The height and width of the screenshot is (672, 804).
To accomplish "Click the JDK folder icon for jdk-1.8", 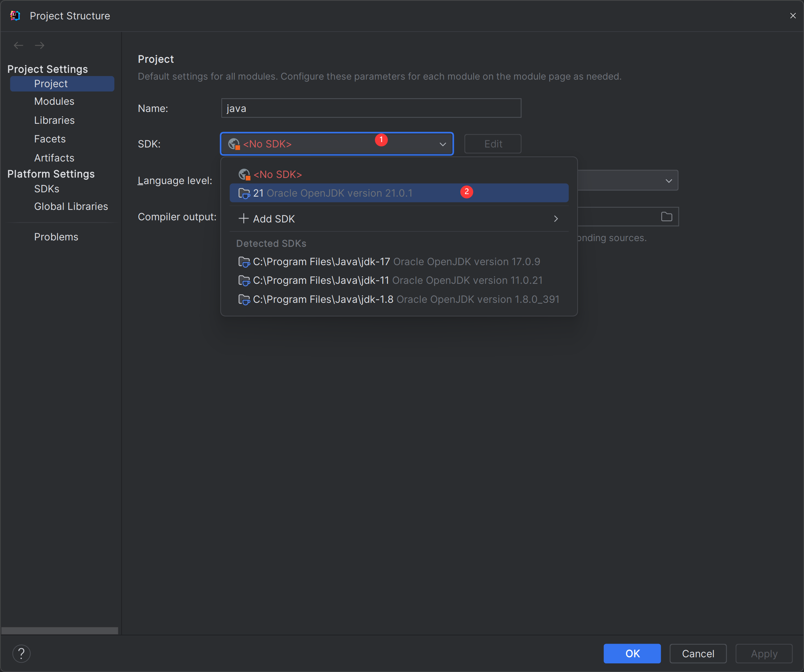I will pos(244,300).
